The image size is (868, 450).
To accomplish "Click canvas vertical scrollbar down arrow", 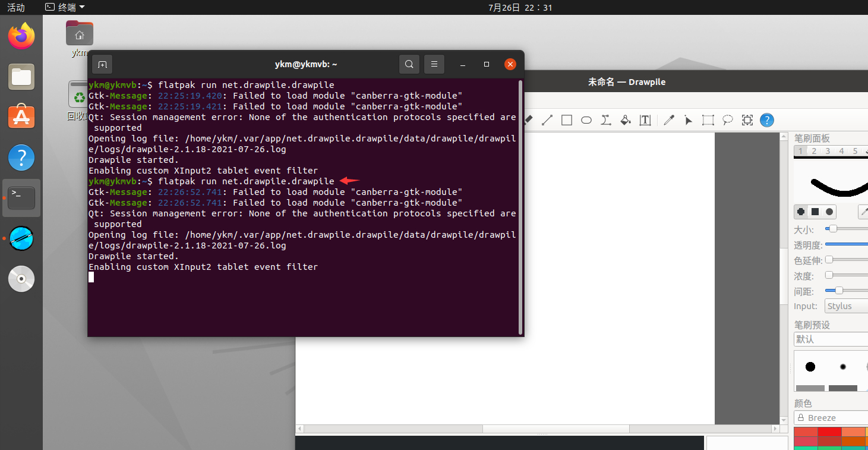I will (784, 420).
